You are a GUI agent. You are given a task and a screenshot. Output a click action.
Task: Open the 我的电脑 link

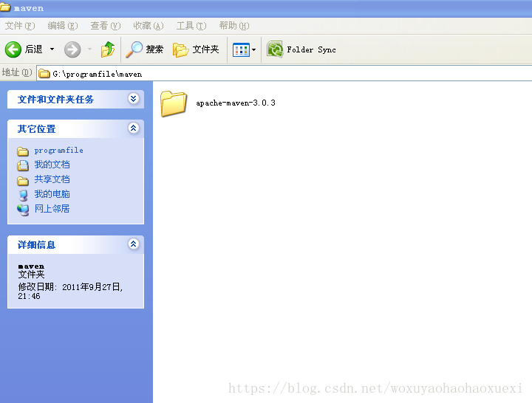[52, 194]
